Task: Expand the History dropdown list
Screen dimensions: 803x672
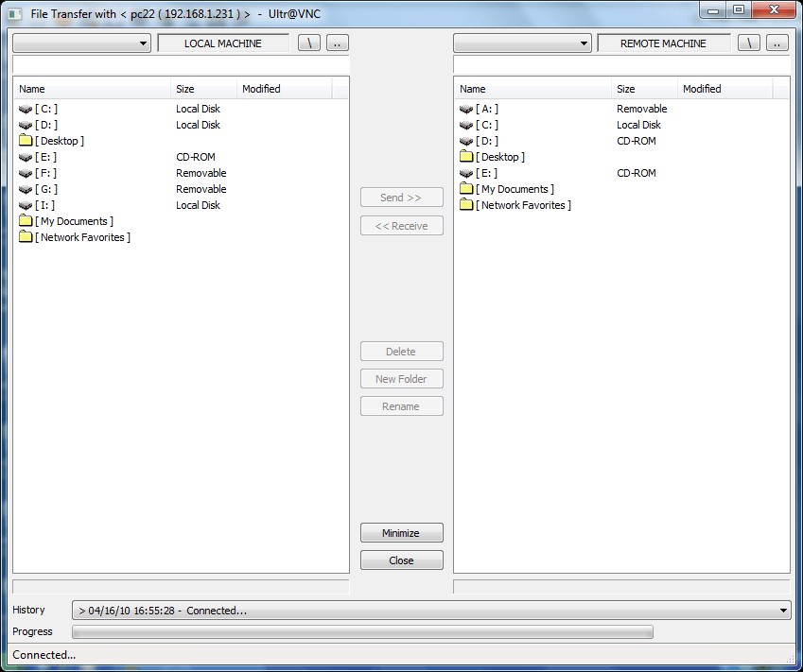Action: coord(782,611)
